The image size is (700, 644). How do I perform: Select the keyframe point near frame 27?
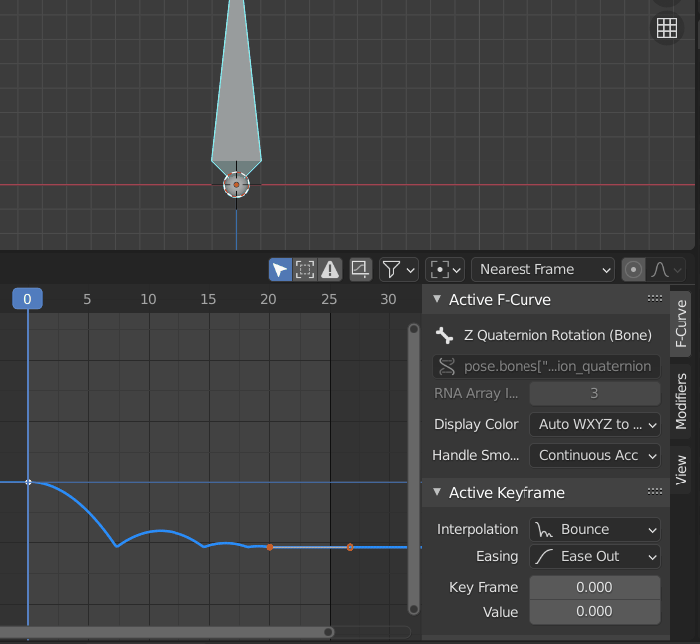[350, 547]
